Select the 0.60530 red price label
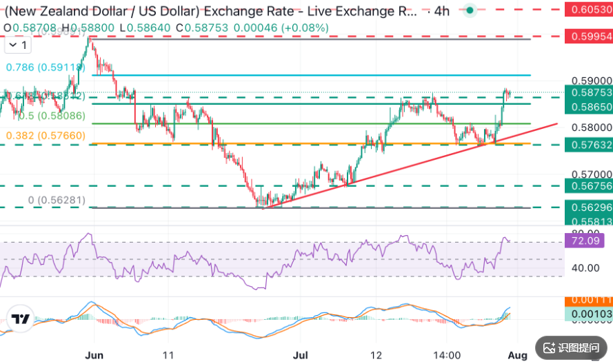The width and height of the screenshot is (613, 364). pos(589,9)
